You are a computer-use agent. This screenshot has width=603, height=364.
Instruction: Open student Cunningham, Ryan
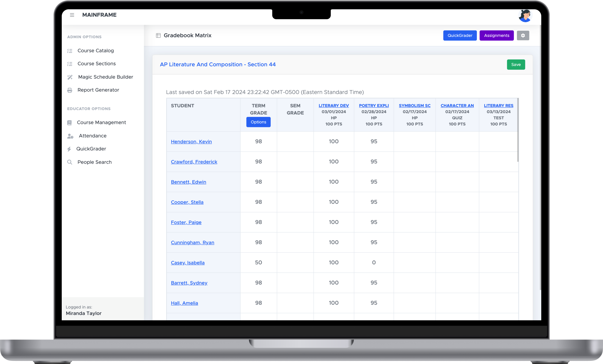coord(192,242)
